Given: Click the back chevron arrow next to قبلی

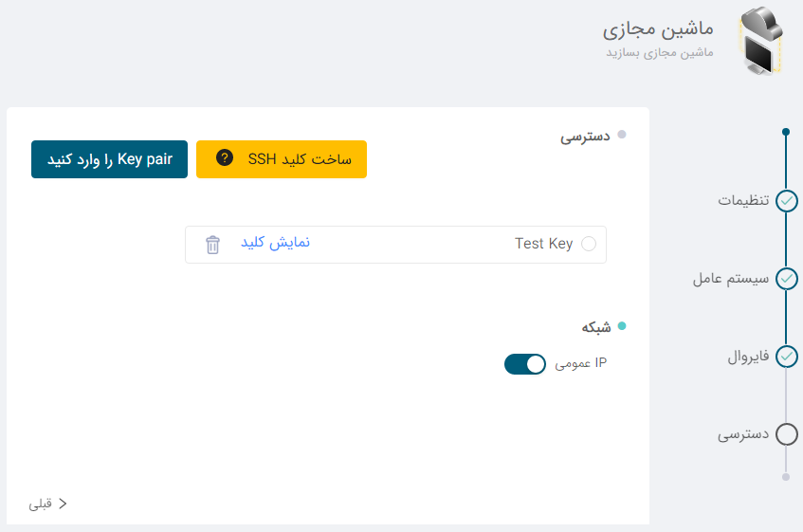Looking at the screenshot, I should tap(63, 504).
